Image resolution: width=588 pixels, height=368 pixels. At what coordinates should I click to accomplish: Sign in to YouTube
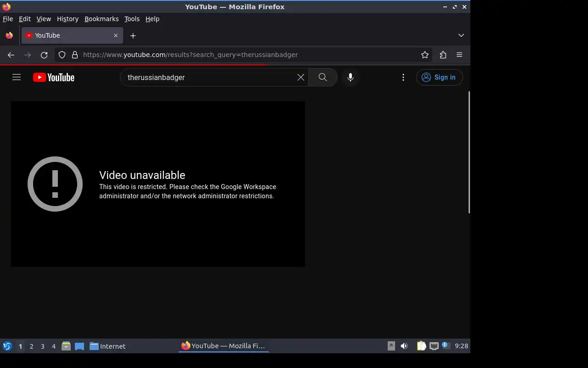click(x=439, y=77)
